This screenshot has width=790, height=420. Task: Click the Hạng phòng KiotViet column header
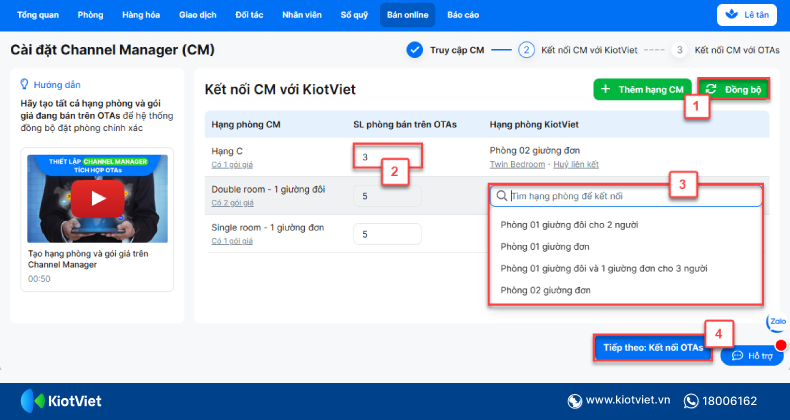click(534, 124)
